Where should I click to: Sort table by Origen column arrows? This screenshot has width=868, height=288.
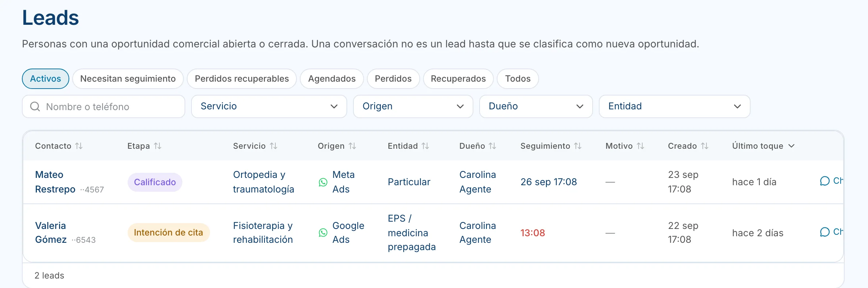pos(352,146)
